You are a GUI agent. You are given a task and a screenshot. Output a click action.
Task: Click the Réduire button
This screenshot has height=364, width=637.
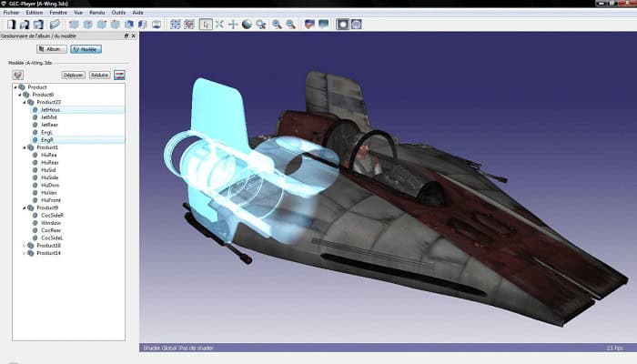[x=99, y=76]
